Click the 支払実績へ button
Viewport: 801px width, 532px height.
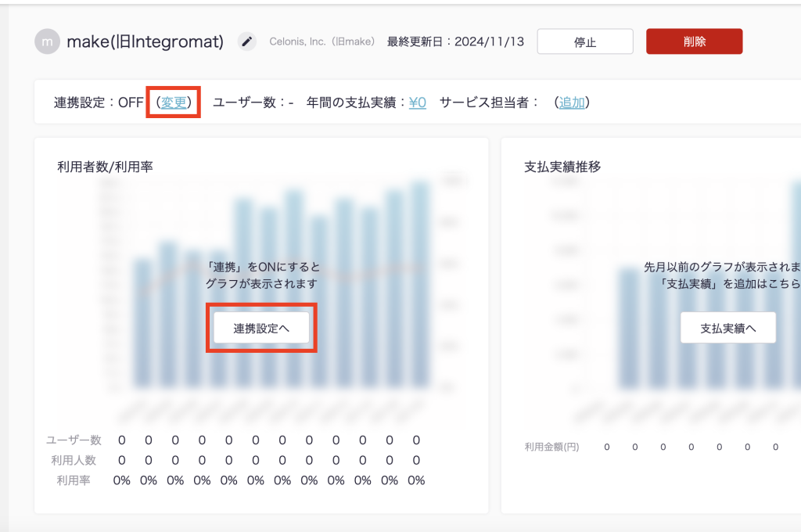727,328
